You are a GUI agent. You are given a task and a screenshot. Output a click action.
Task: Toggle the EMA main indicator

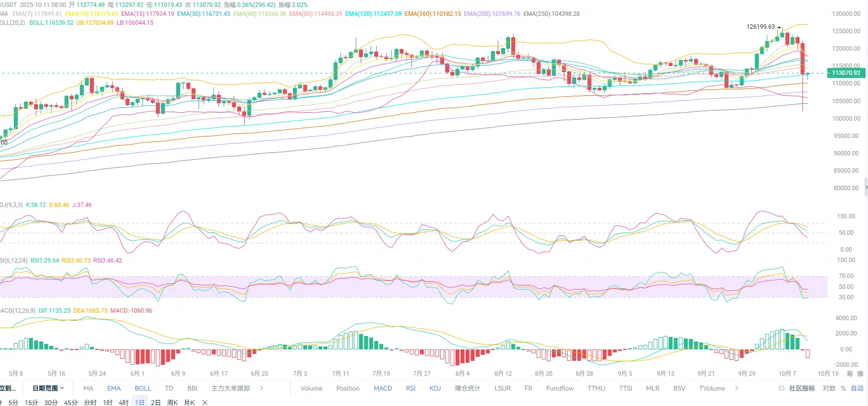point(114,388)
